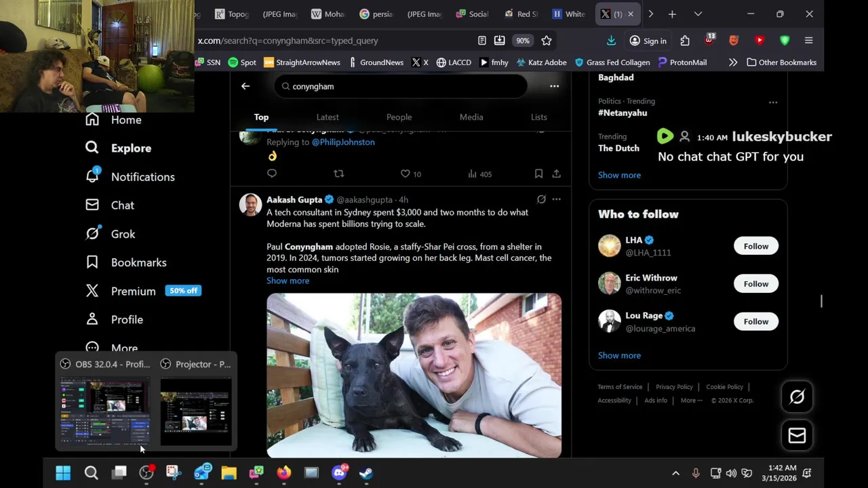Open the dog and man photo

414,375
